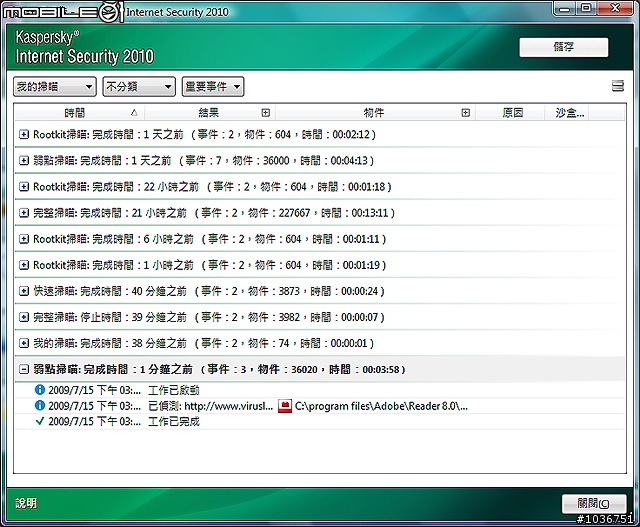This screenshot has height=527, width=640.
Task: Click the 物件 column header
Action: 375,113
